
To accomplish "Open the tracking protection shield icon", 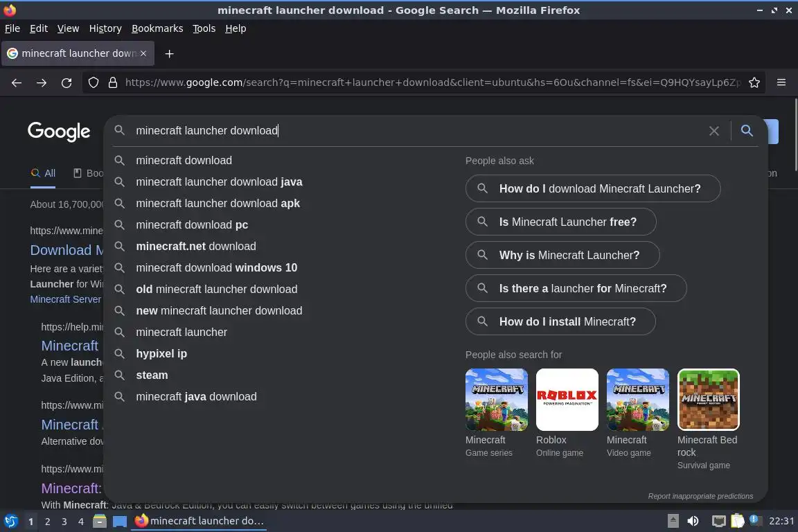I will coord(93,82).
